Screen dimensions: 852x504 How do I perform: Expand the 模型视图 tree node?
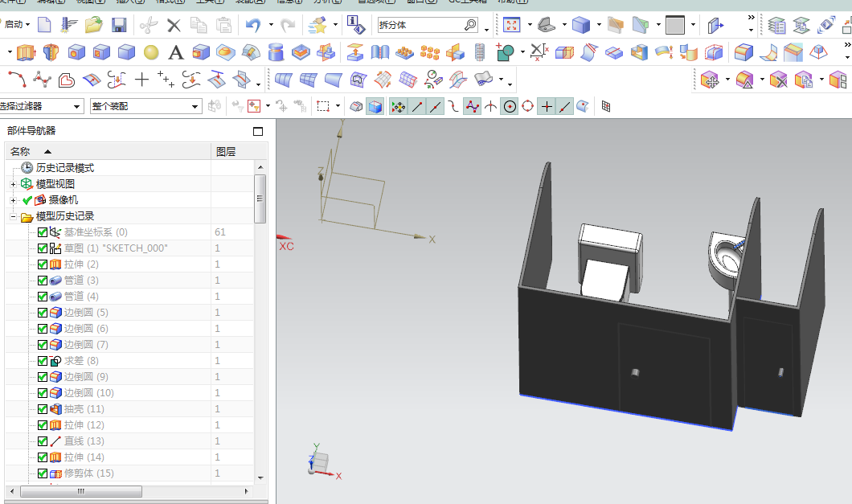[x=13, y=184]
